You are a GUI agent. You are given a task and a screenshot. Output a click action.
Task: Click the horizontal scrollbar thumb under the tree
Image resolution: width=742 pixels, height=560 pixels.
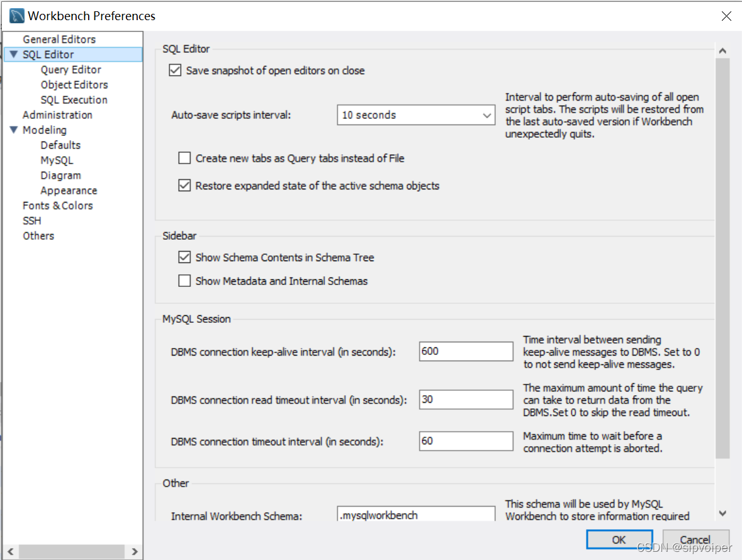pos(72,551)
